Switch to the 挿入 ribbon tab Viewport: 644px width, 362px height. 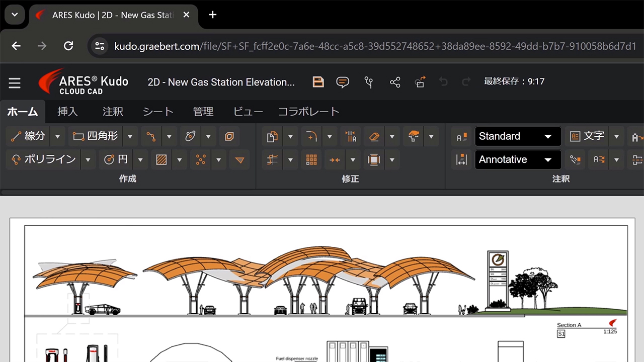click(67, 112)
